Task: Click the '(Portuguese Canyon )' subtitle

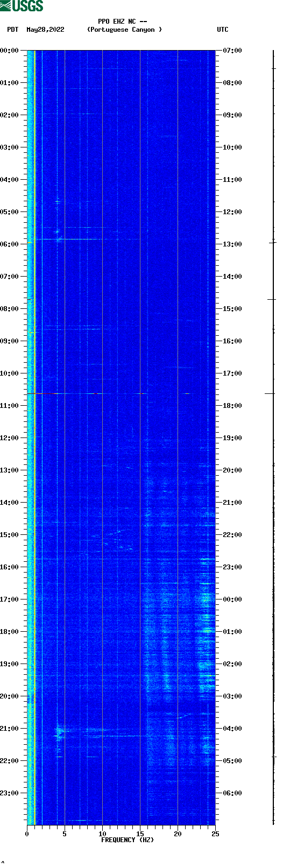Action: (x=124, y=30)
